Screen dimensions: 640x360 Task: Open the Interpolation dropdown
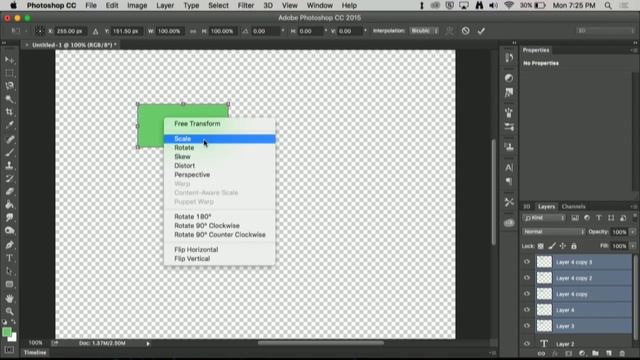click(424, 31)
